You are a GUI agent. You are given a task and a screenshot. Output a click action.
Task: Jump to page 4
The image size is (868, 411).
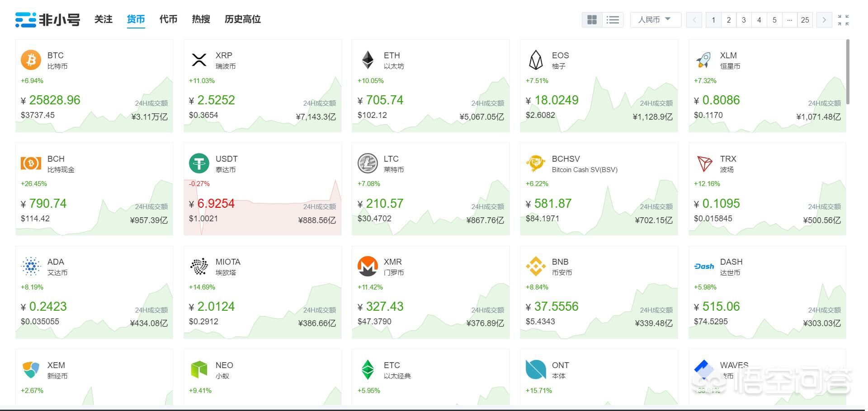click(x=759, y=20)
